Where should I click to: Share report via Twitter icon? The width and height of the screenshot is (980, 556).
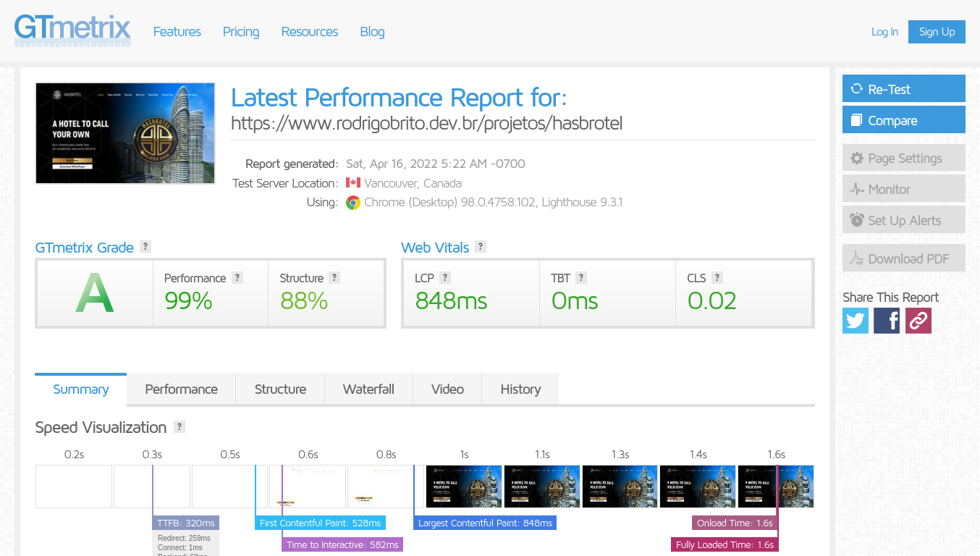(855, 321)
